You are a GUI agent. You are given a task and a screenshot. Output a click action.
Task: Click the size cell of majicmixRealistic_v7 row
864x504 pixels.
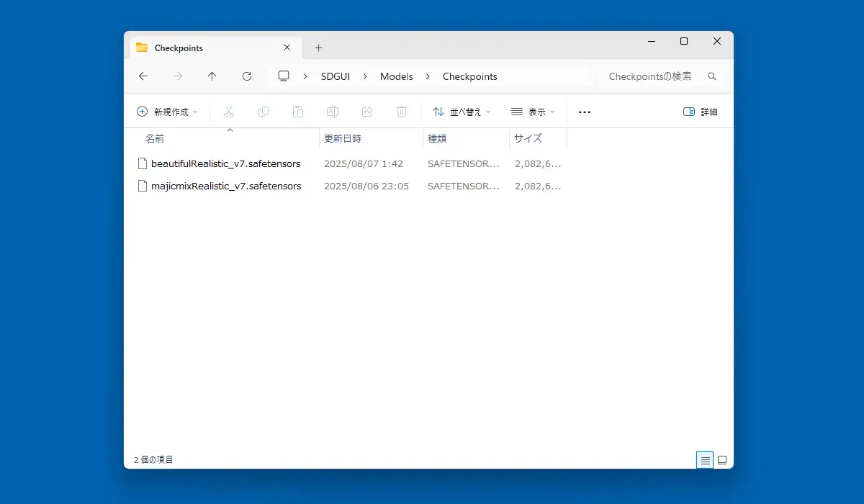pyautogui.click(x=538, y=186)
